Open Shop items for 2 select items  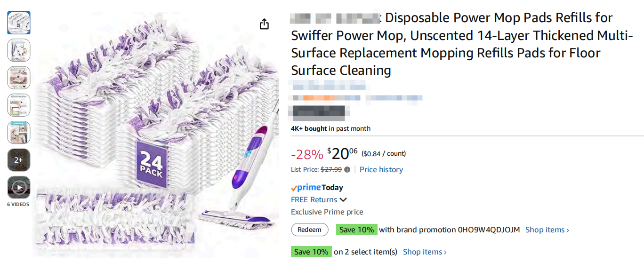click(425, 252)
